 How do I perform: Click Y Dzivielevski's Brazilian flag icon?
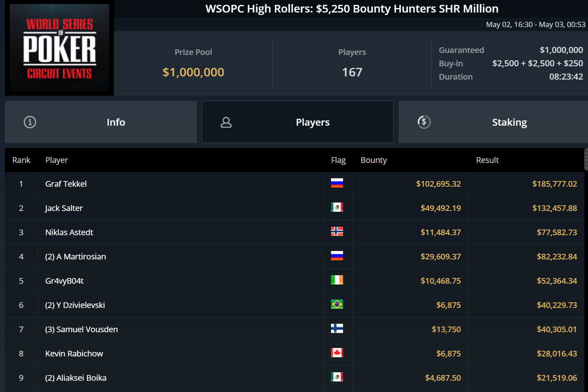(x=337, y=304)
